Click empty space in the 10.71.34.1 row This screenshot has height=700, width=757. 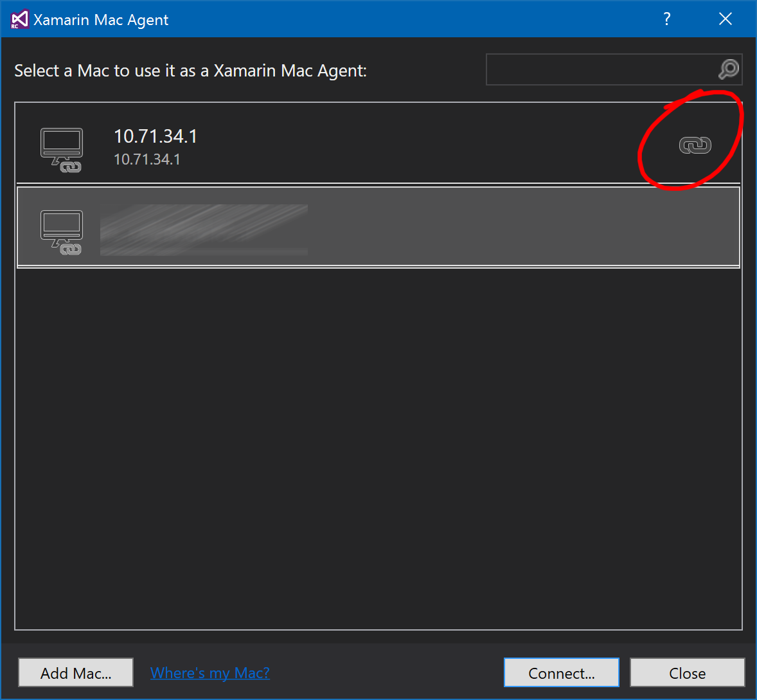(x=418, y=145)
